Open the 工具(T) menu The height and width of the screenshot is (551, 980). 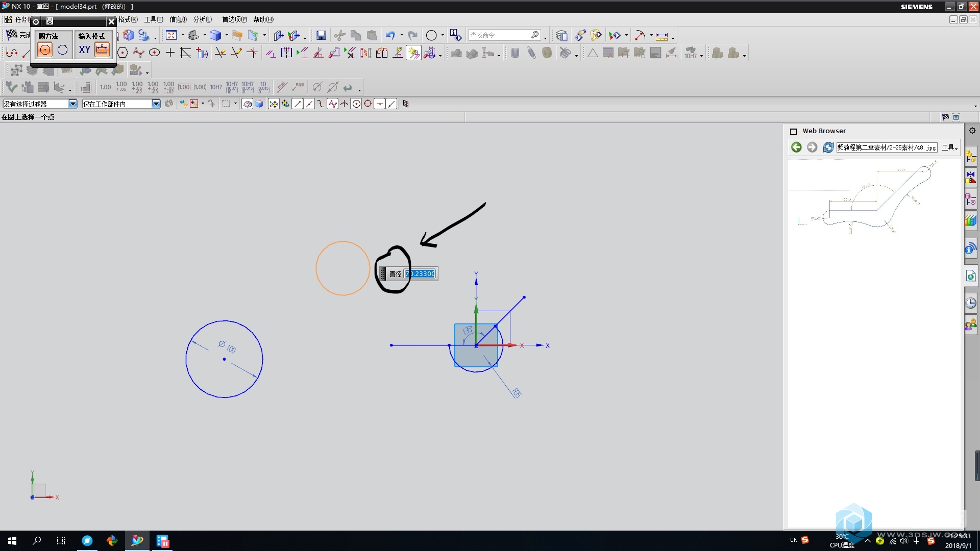[x=154, y=19]
